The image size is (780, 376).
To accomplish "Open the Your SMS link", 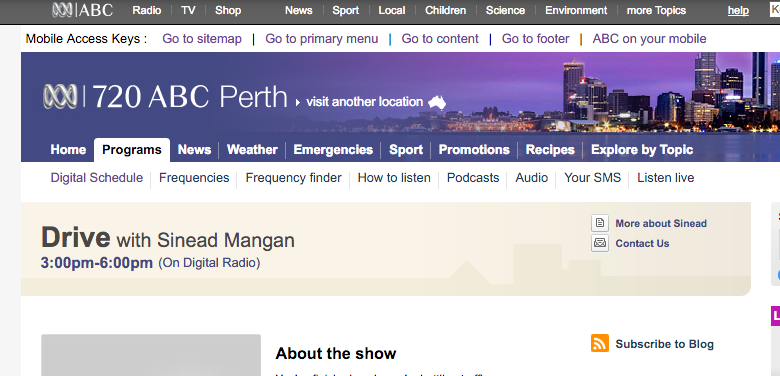I will coord(592,178).
